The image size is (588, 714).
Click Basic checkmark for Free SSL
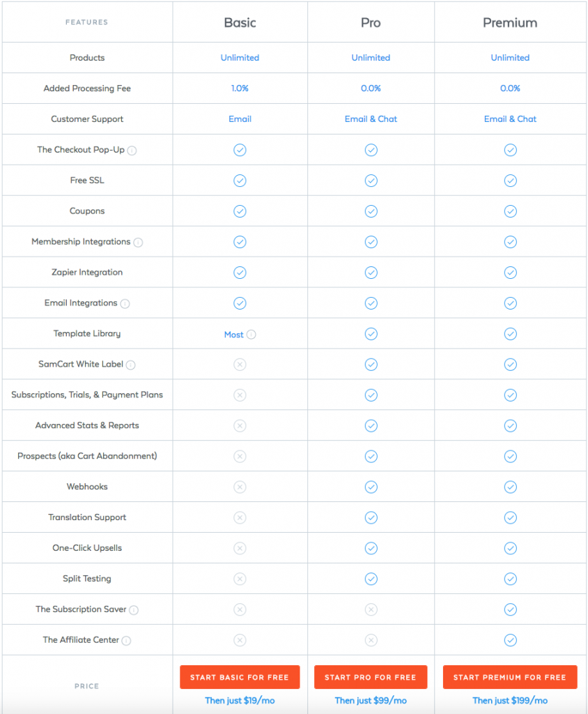(x=240, y=181)
